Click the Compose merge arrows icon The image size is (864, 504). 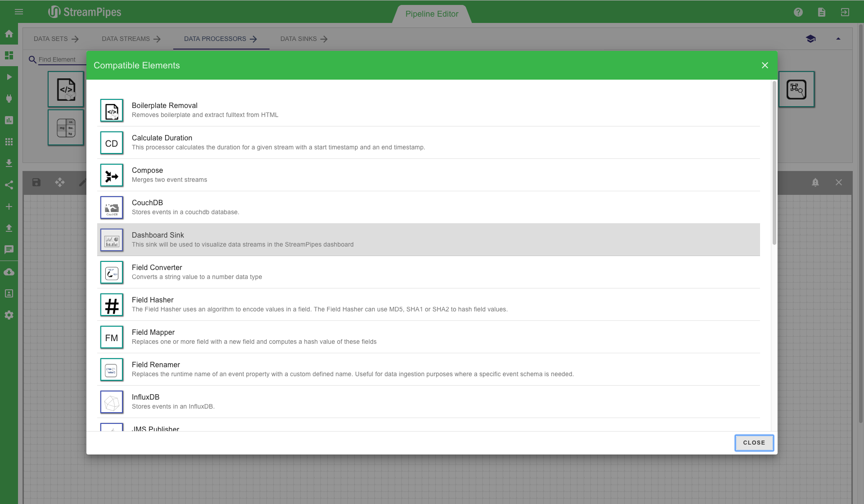[x=112, y=175]
